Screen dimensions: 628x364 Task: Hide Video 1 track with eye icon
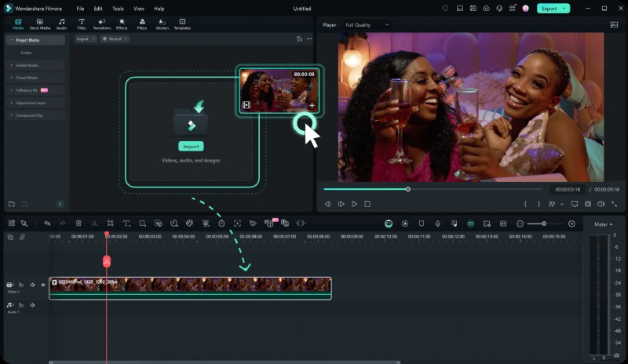point(43,285)
